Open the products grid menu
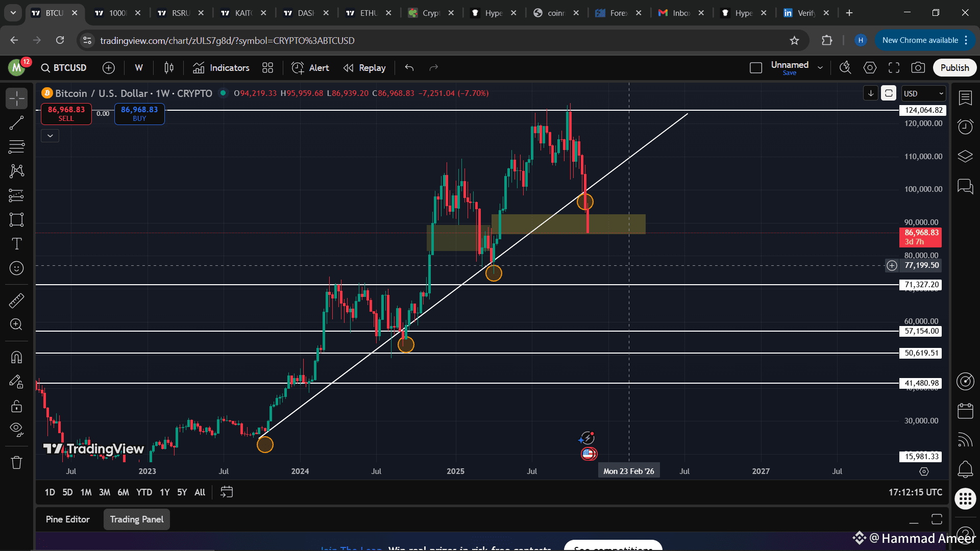 click(965, 498)
